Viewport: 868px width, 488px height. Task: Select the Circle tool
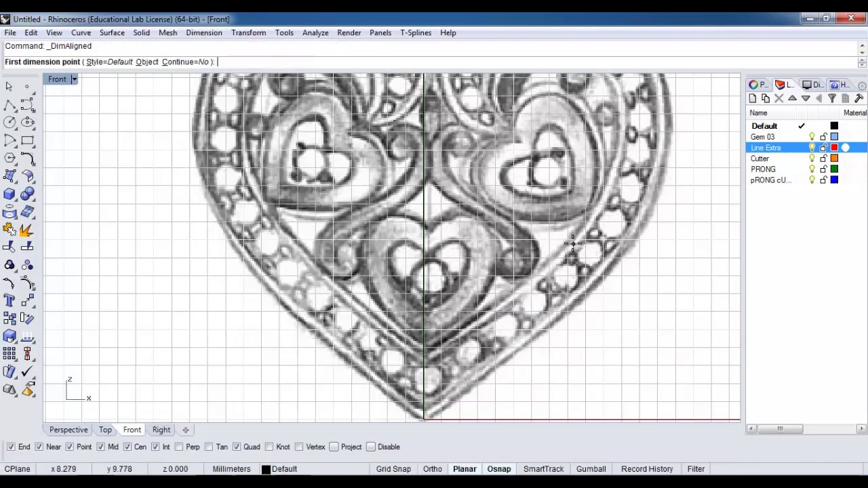[x=9, y=122]
